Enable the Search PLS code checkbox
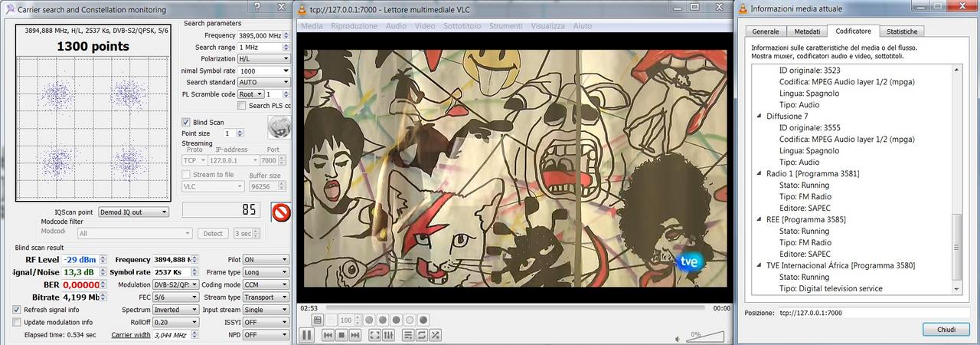Viewport: 980px width, 345px height. [x=242, y=106]
